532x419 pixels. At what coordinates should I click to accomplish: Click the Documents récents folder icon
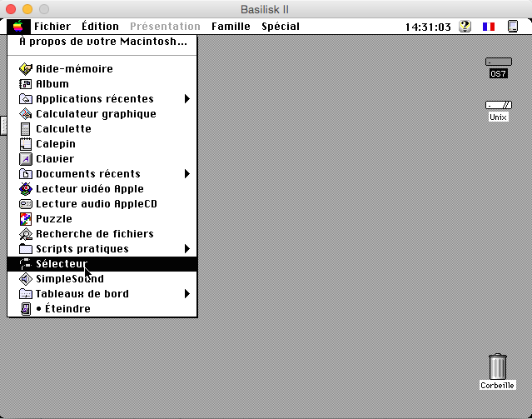pyautogui.click(x=26, y=174)
